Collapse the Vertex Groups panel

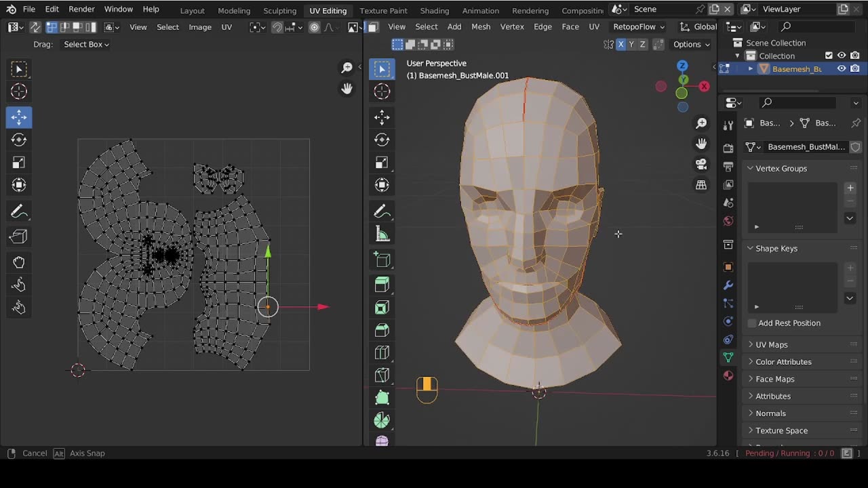[x=781, y=168]
